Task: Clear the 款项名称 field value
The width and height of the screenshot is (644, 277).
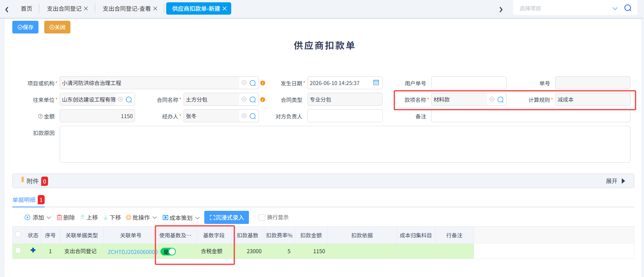Action: [492, 99]
